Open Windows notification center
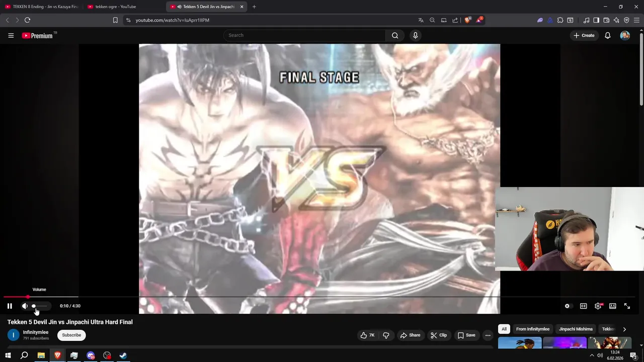 tap(633, 355)
